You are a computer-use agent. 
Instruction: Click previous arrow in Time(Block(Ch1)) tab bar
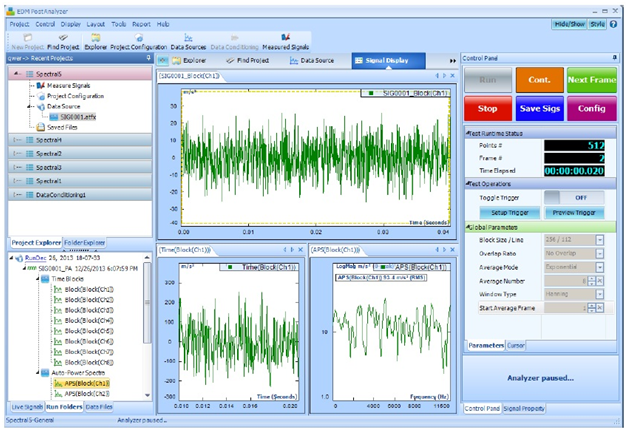(x=285, y=250)
